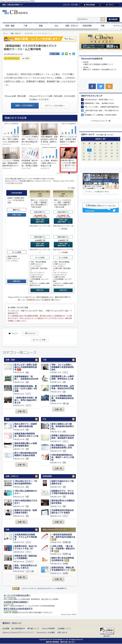Click 記事一覧 under 介護 category

point(58,409)
